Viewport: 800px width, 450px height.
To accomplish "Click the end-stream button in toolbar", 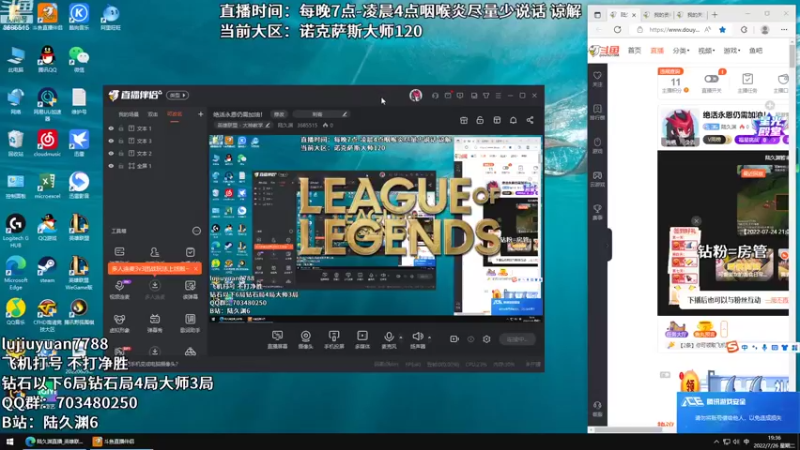I will point(517,339).
